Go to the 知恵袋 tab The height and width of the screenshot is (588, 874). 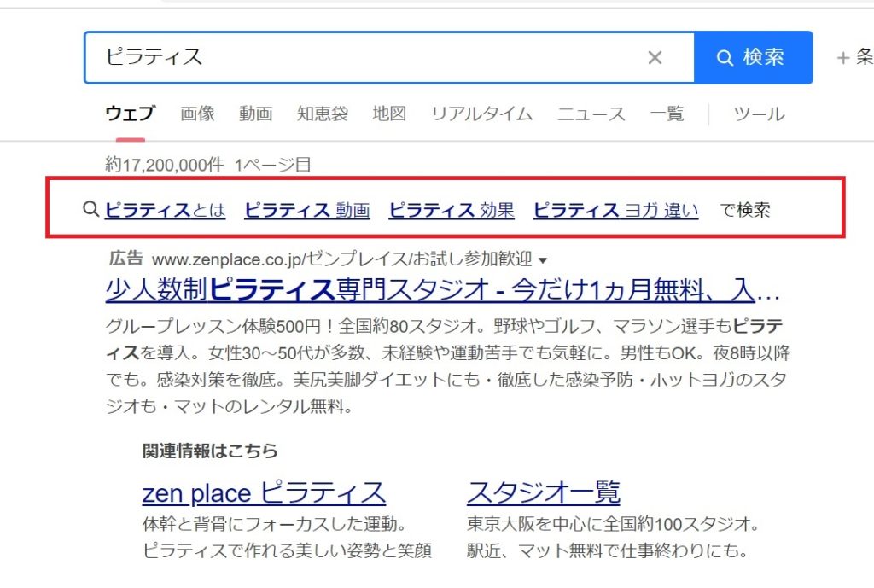(323, 114)
